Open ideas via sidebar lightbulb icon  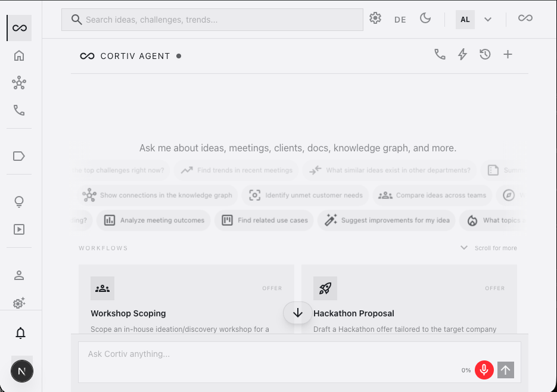point(19,202)
